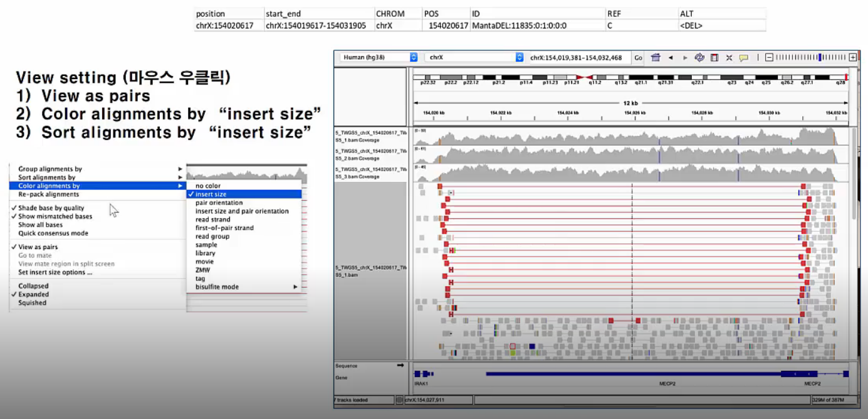Choose pair orientation in color submenu
This screenshot has height=419, width=868.
219,203
